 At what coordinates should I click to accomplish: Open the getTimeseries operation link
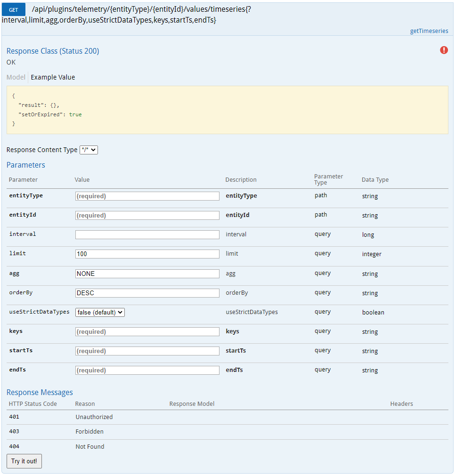[x=429, y=31]
